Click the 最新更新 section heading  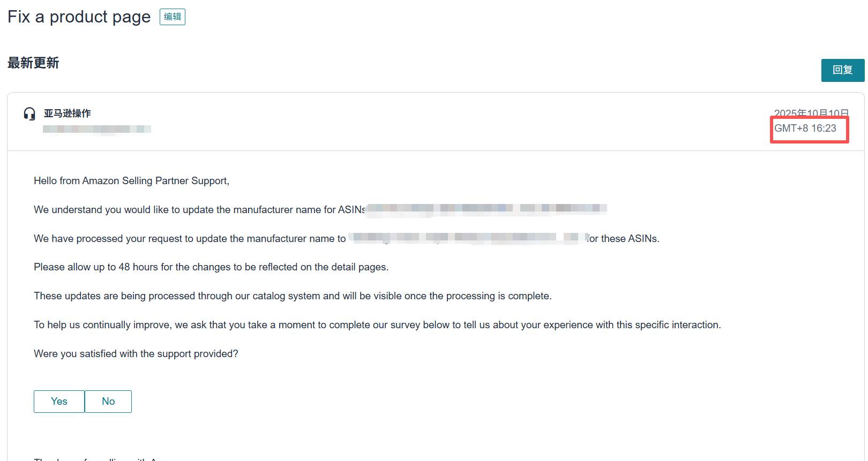(33, 63)
